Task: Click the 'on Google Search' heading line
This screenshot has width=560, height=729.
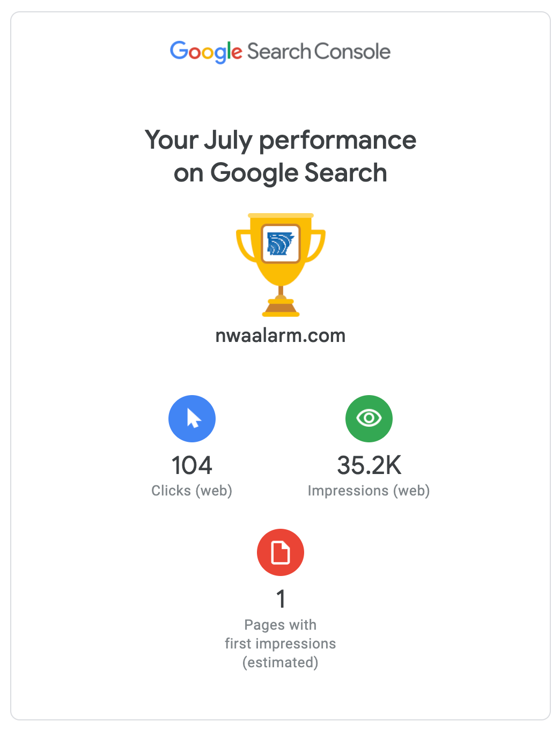Action: [281, 173]
